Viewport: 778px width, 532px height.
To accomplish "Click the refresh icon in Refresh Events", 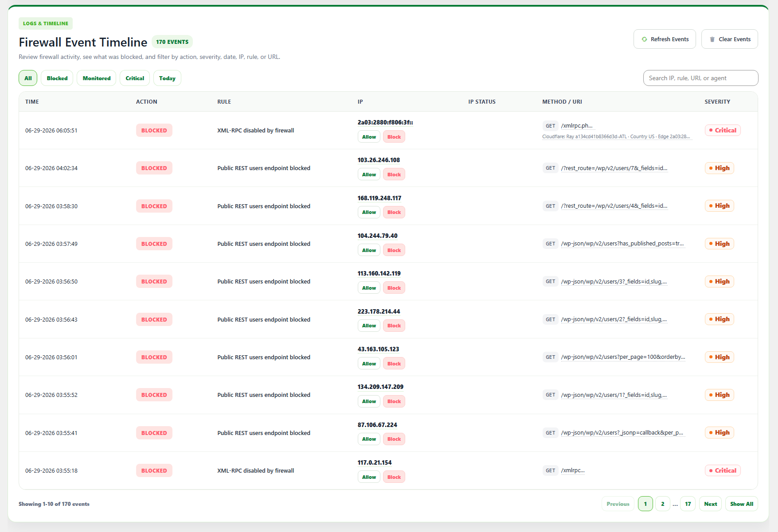I will [644, 39].
